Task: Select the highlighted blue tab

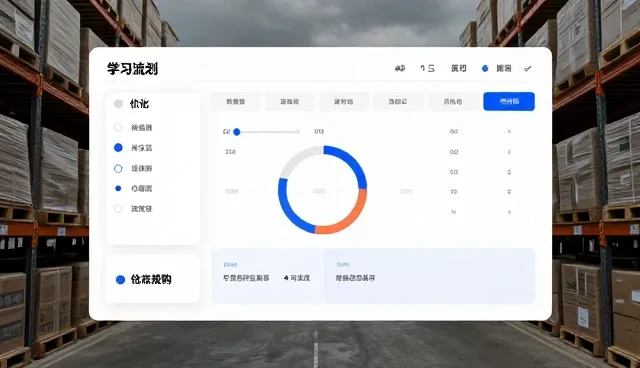Action: point(509,101)
